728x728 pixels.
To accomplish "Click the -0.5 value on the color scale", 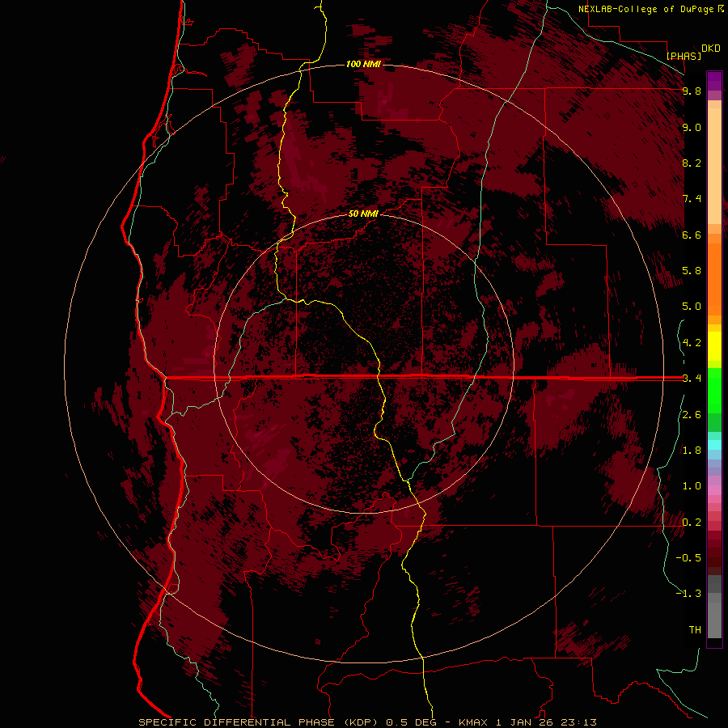I will (x=688, y=558).
